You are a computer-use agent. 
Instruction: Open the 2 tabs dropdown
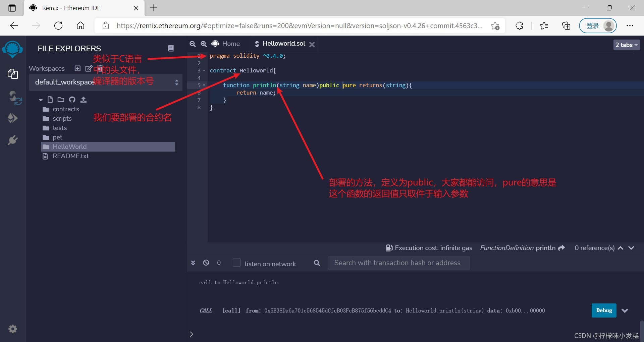626,45
